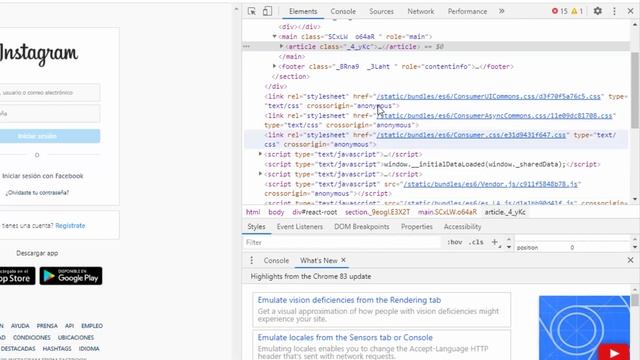This screenshot has height=360, width=640.
Task: Open DevTools settings gear
Action: 598,11
